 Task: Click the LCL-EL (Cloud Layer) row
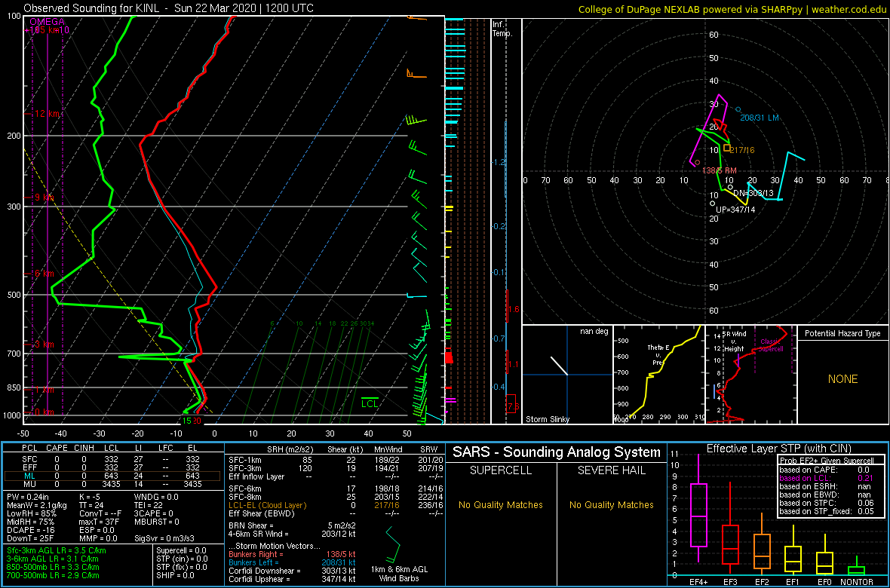coord(336,505)
